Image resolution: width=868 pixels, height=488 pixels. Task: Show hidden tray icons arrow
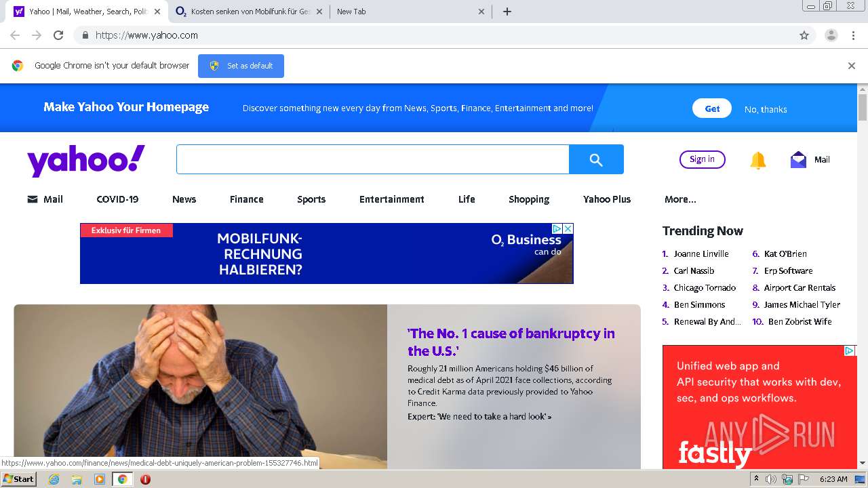[x=756, y=479]
